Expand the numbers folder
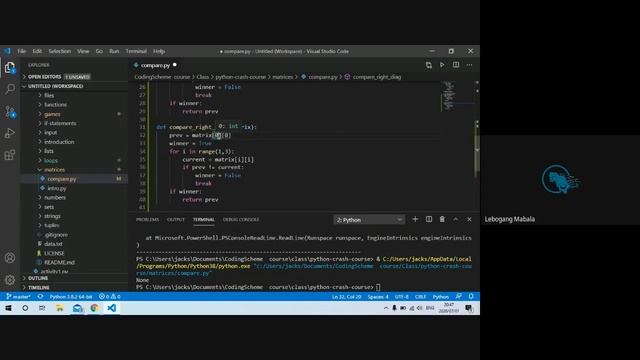640x360 pixels. click(55, 198)
